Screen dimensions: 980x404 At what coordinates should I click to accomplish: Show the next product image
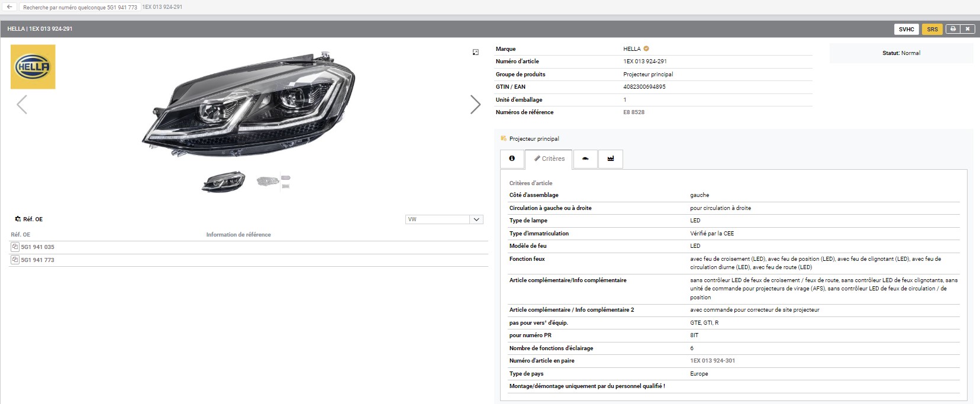(x=475, y=105)
